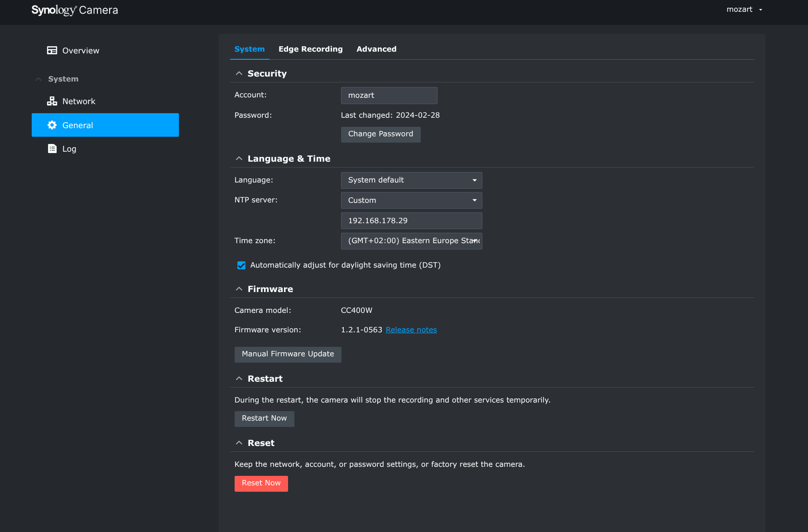Open the firmware Release notes link
Image resolution: width=808 pixels, height=532 pixels.
click(411, 330)
